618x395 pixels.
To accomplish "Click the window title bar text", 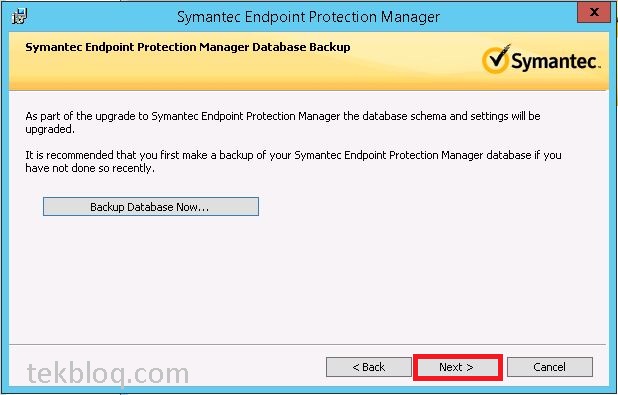I will [x=308, y=17].
